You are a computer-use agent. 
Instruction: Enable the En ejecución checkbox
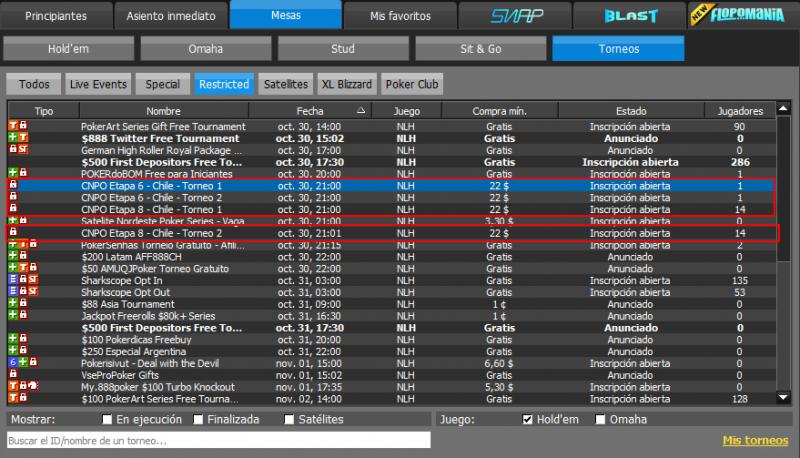(105, 420)
